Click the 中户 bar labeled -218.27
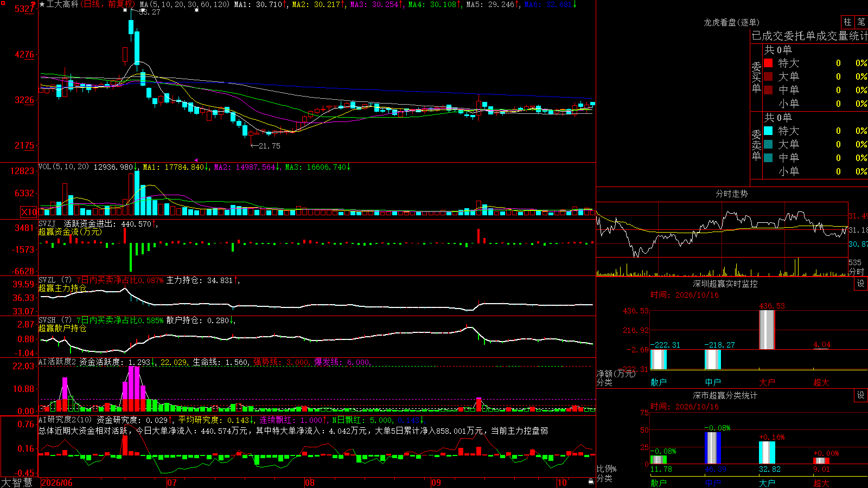The height and width of the screenshot is (488, 868). click(712, 359)
